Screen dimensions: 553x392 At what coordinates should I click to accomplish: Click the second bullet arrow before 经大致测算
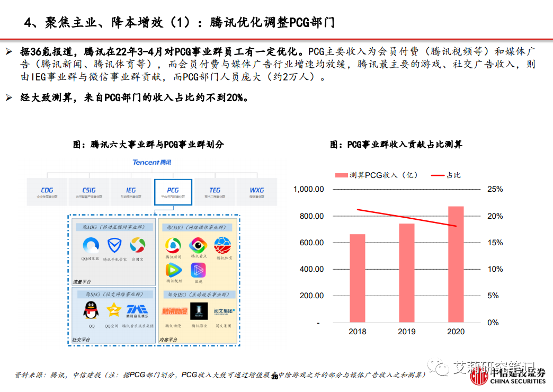[x=9, y=98]
